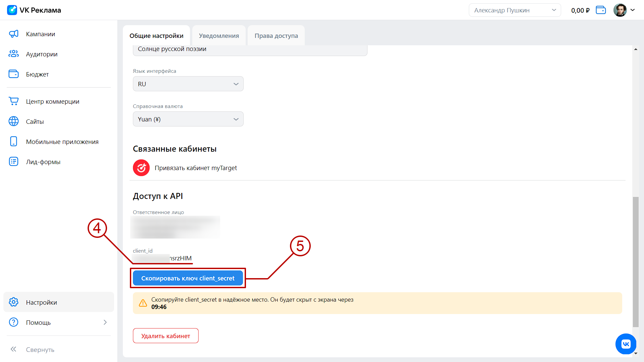Click the Бюджет wallet icon in sidebar
Screen dimensions: 644x362
tap(13, 74)
